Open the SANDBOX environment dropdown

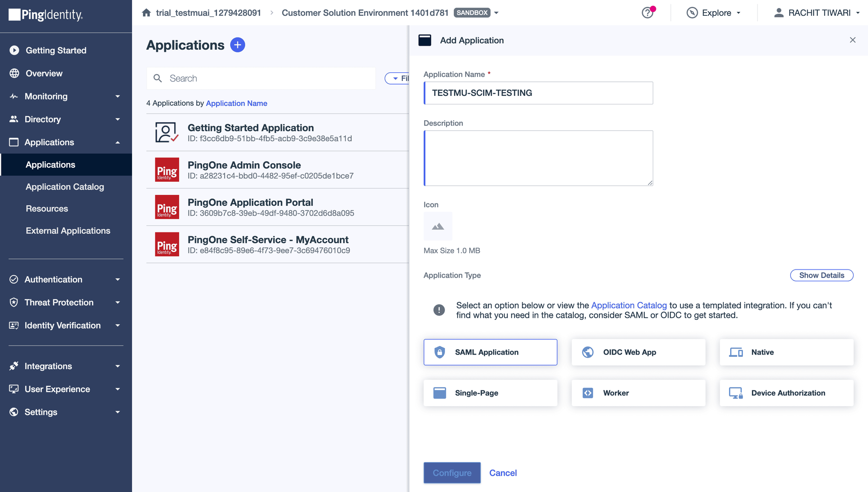point(496,13)
